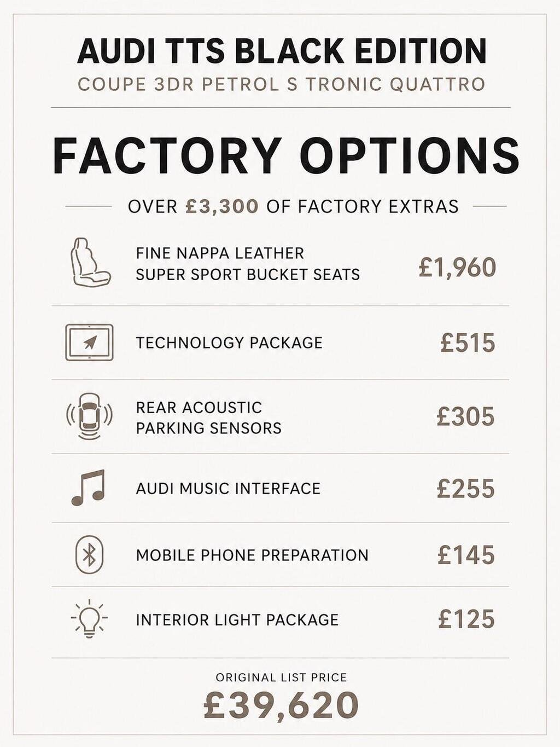Screen dimensions: 560x747
Task: Click the £145 price
Action: [x=466, y=555]
